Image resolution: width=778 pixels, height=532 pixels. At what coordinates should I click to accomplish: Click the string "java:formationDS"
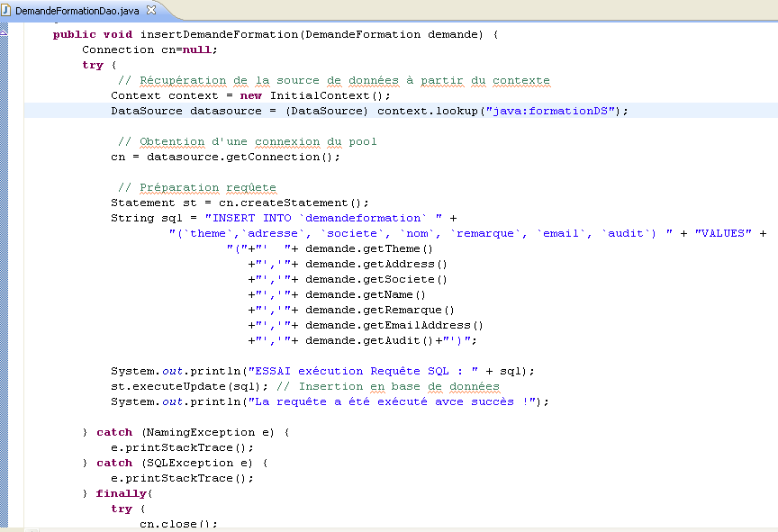point(551,111)
